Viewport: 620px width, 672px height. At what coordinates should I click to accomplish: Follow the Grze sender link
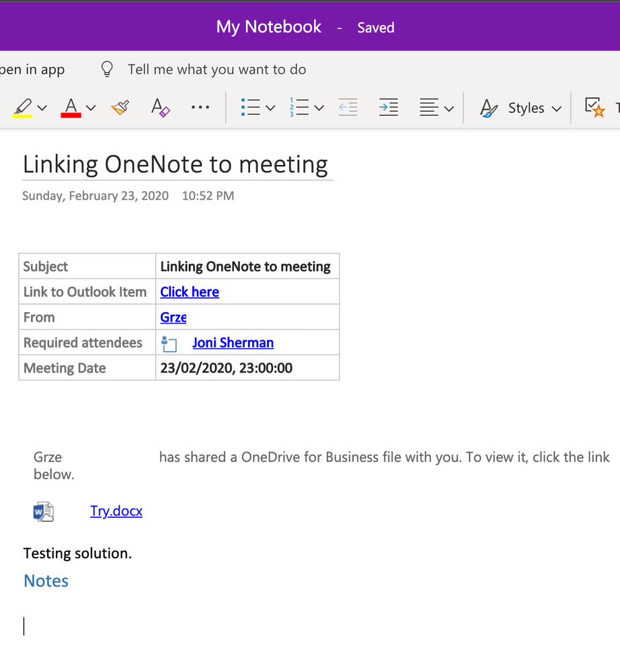tap(173, 317)
